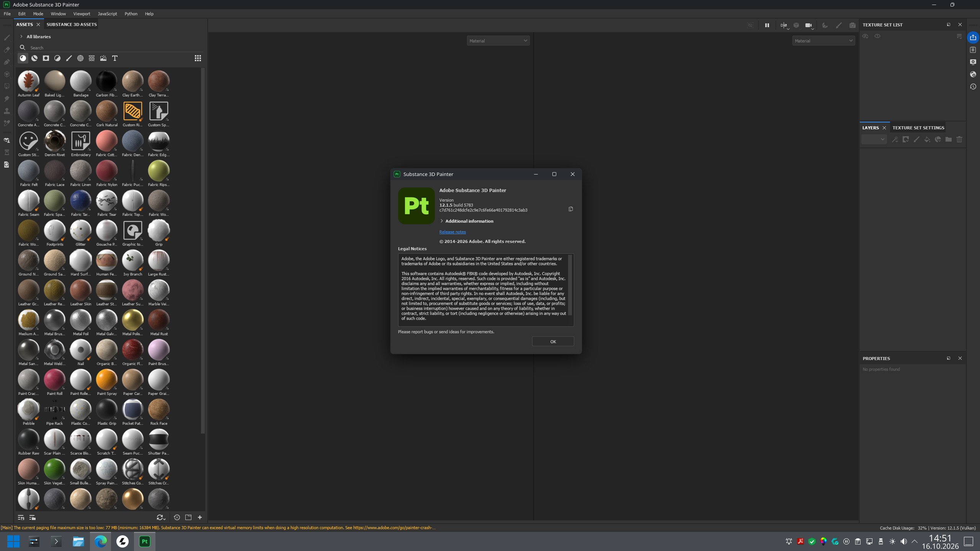The image size is (980, 551).
Task: Open the Edit menu
Action: coord(22,14)
